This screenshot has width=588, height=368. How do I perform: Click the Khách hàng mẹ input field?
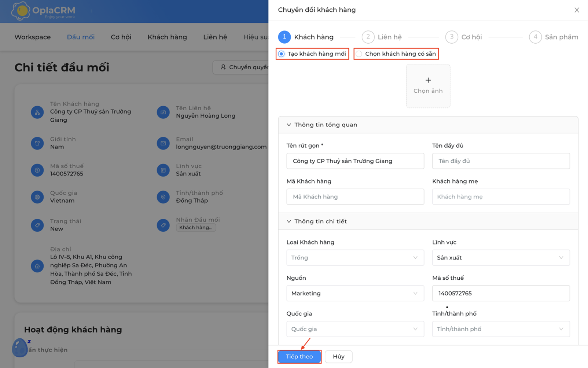pos(501,197)
